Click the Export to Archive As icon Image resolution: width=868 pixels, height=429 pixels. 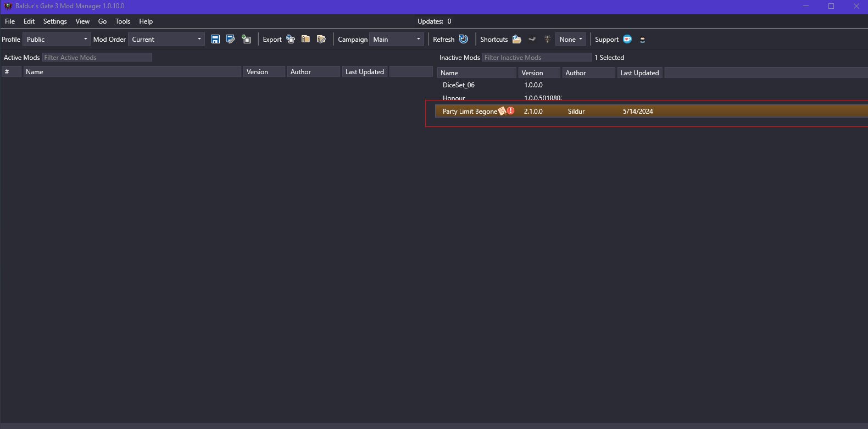[321, 39]
